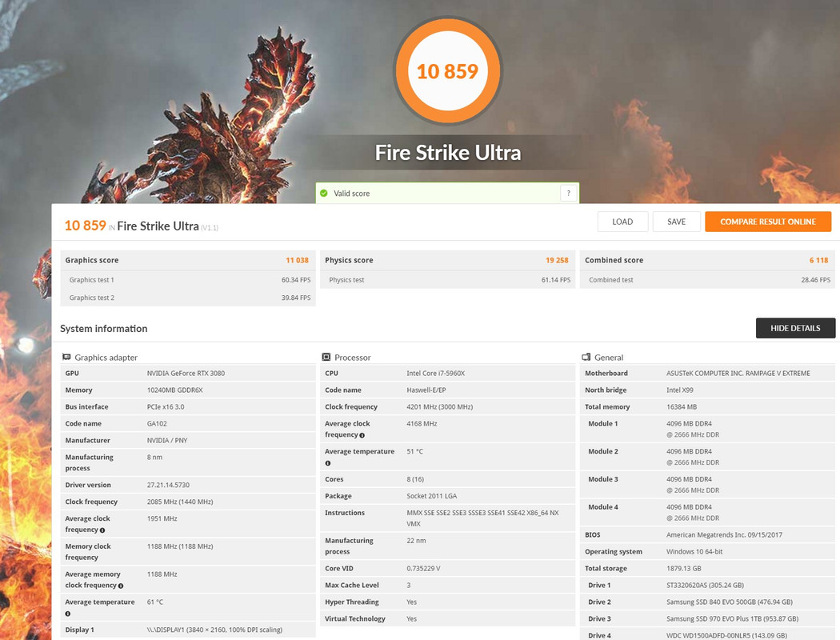Click GPU clock 2085 MHz (1440 MHz)
Viewport: 840px width, 640px height.
point(180,502)
